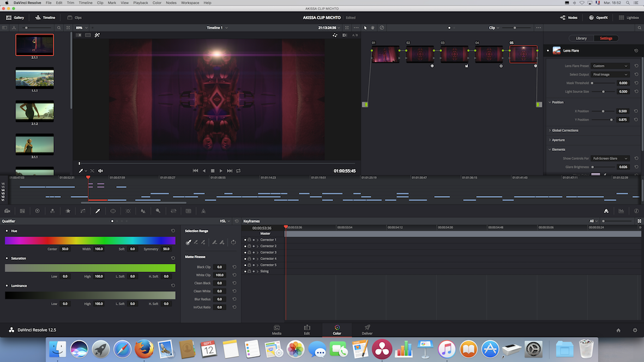Switch to the Deliver page
Image resolution: width=644 pixels, height=362 pixels.
[367, 329]
